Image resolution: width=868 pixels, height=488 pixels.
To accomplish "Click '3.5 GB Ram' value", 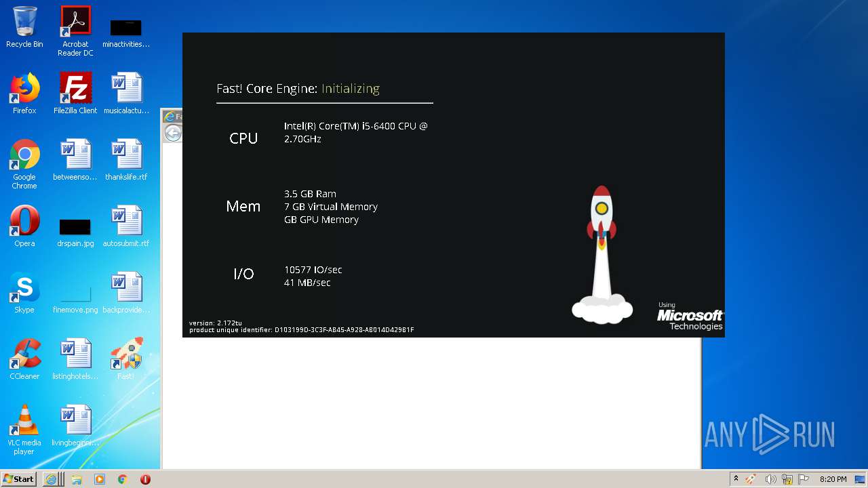I will tap(310, 194).
